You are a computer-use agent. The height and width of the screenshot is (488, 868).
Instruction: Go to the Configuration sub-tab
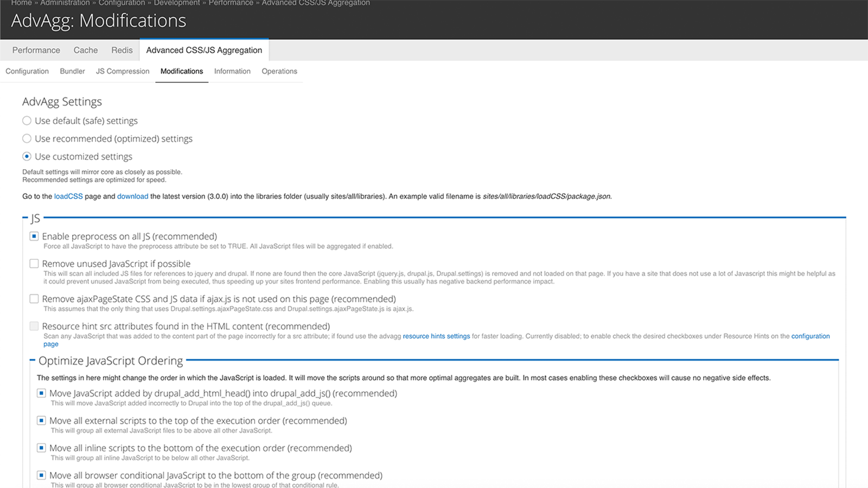(27, 71)
